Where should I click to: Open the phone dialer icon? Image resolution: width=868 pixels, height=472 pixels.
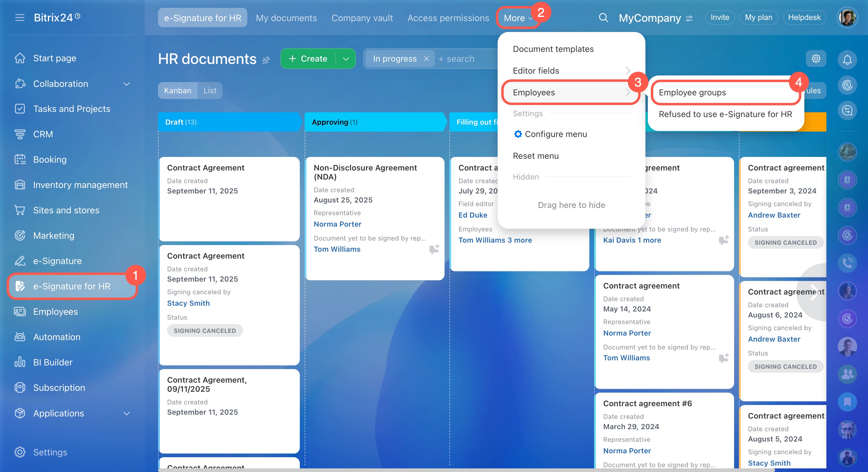[x=847, y=263]
